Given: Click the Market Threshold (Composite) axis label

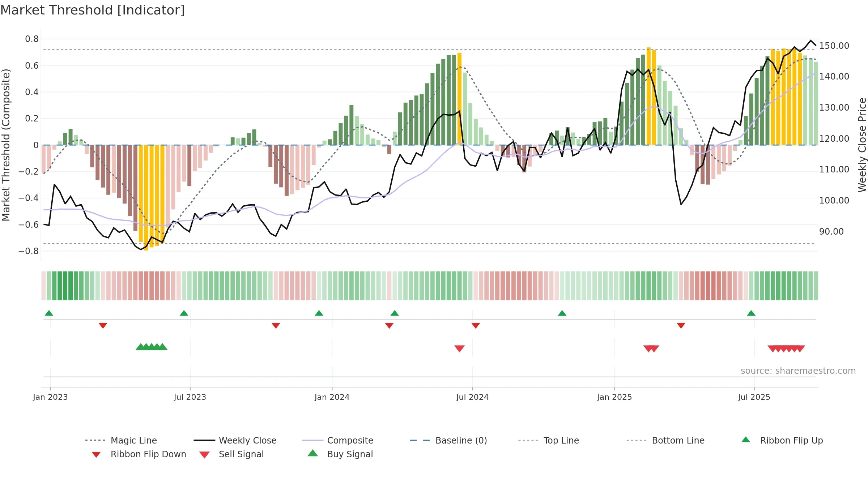Looking at the screenshot, I should (x=6, y=145).
